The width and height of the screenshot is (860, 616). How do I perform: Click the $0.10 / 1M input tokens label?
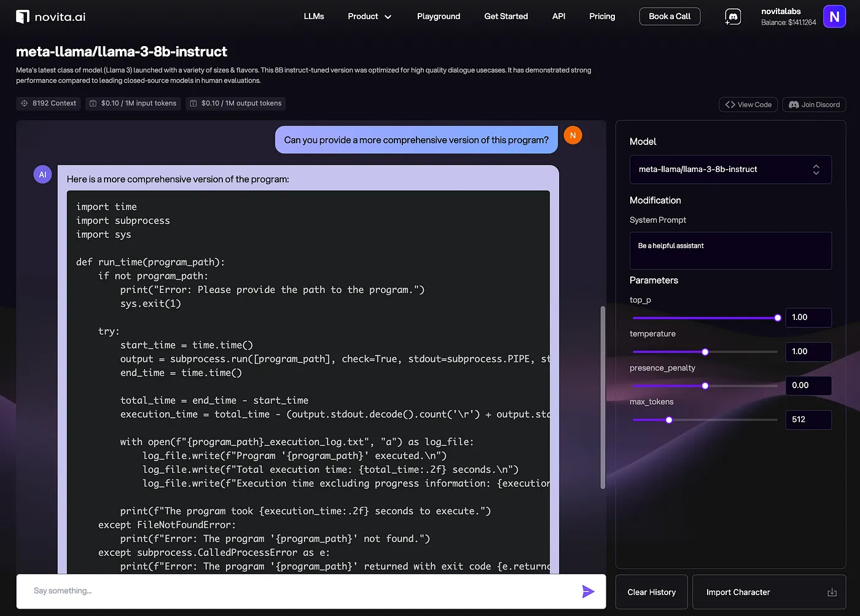pos(139,103)
